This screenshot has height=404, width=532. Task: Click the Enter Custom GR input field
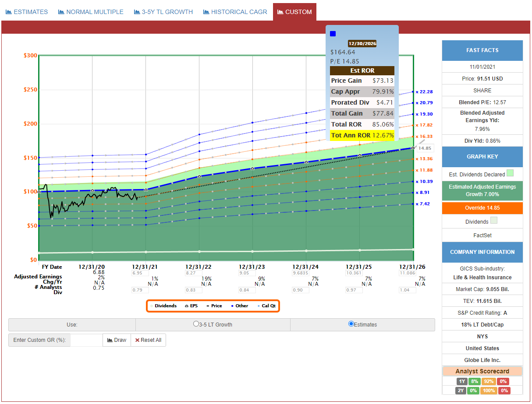[86, 340]
